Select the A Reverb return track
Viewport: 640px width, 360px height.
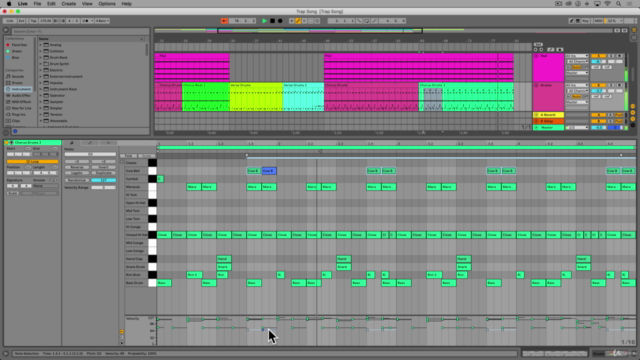click(548, 115)
